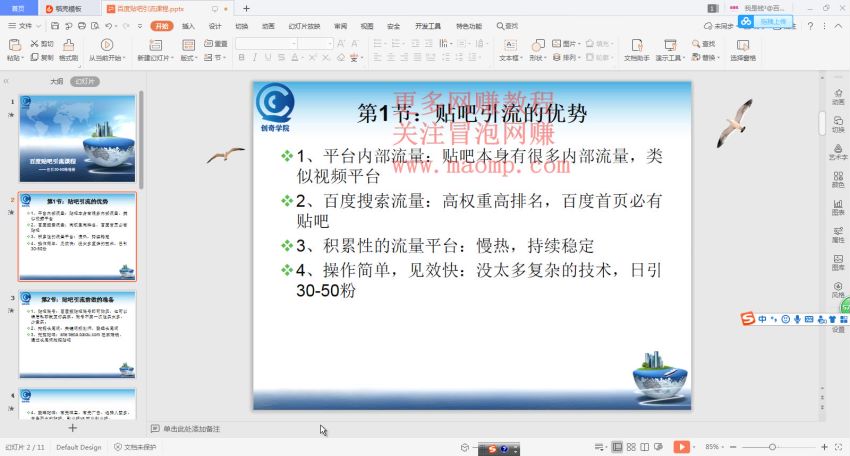Click the cloud sync status button
The width and height of the screenshot is (850, 456).
point(719,26)
